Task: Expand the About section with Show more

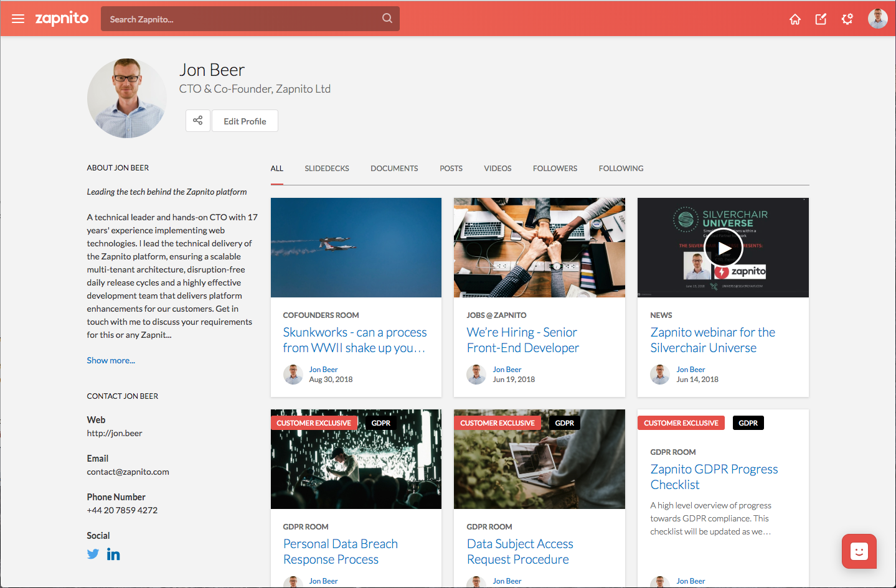Action: [111, 360]
